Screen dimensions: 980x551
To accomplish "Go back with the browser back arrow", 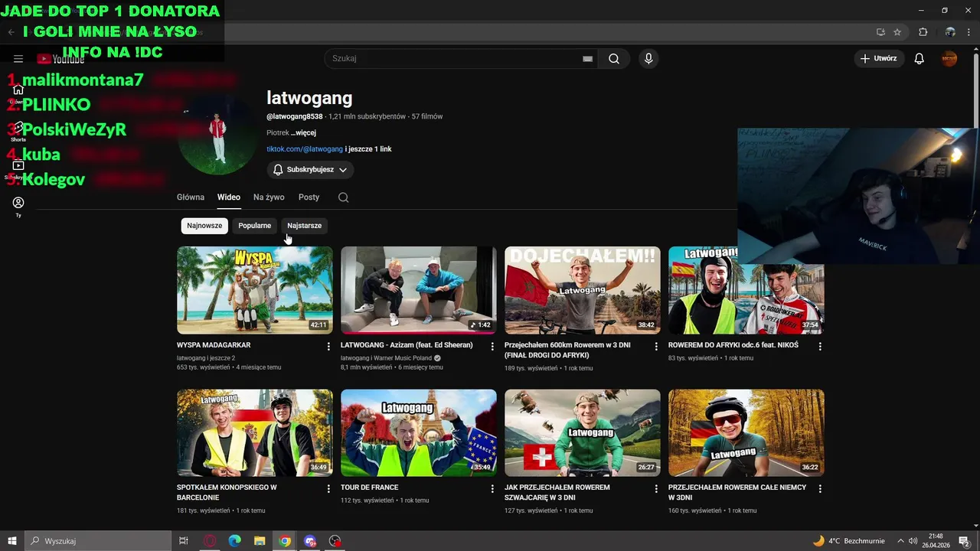I will click(11, 32).
